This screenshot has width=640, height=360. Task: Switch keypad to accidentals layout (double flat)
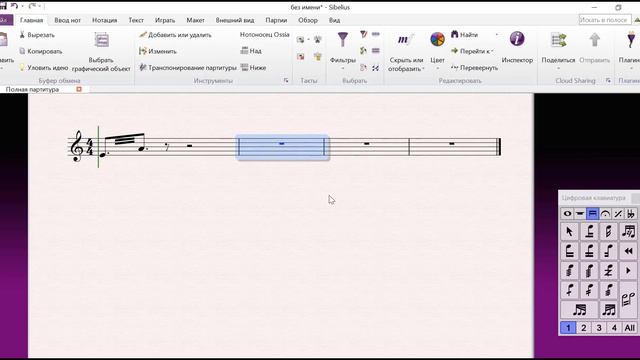click(x=631, y=213)
